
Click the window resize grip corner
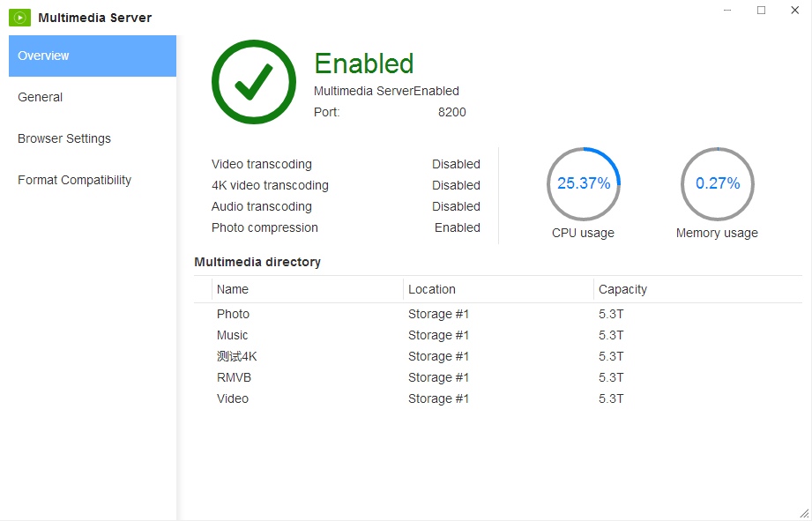click(x=803, y=513)
